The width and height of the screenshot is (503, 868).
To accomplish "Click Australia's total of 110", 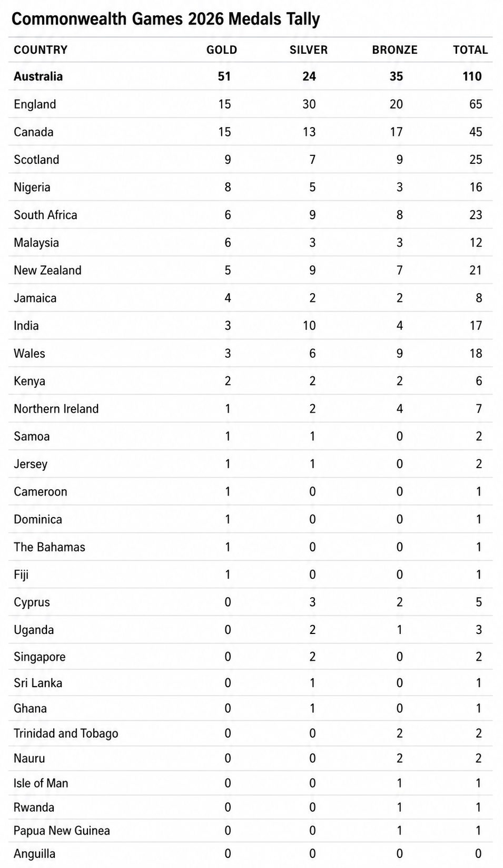I will click(x=472, y=76).
